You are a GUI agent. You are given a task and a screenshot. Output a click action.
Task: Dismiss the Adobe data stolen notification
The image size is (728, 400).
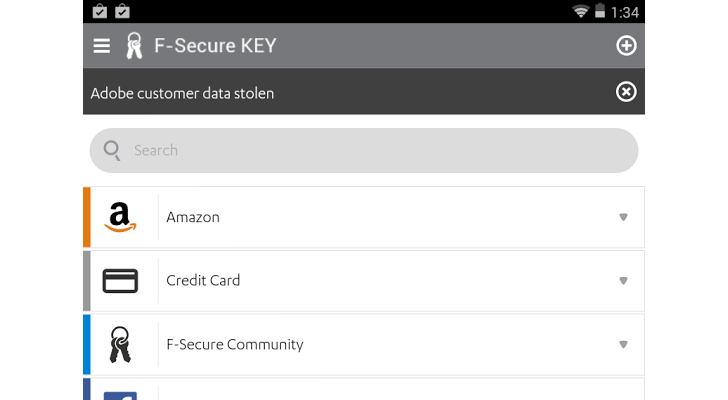(626, 92)
